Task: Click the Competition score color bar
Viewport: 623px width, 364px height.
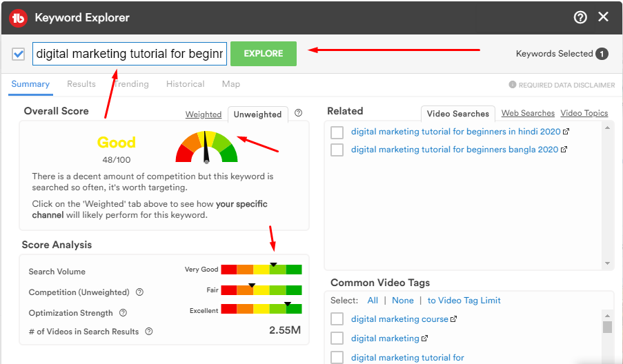Action: click(261, 290)
